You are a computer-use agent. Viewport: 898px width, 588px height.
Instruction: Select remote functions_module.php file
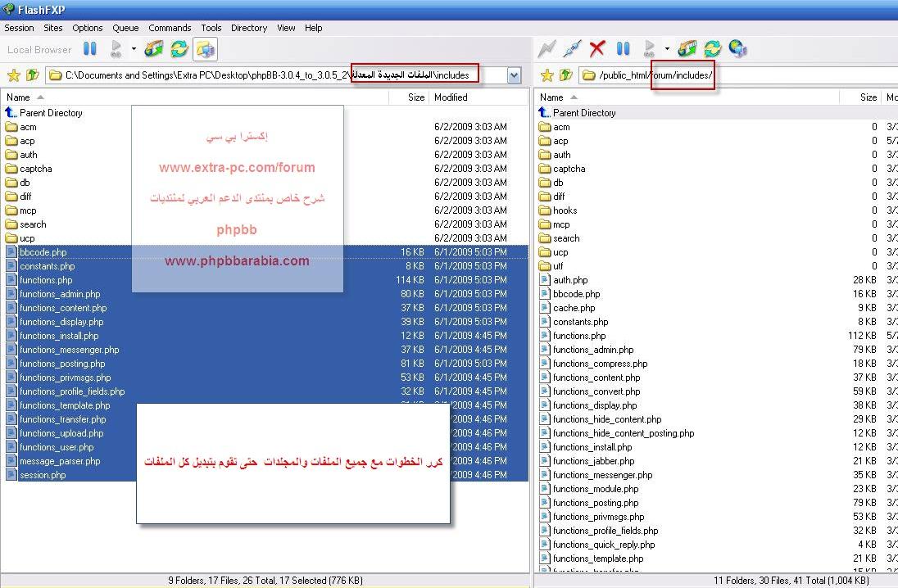(596, 489)
